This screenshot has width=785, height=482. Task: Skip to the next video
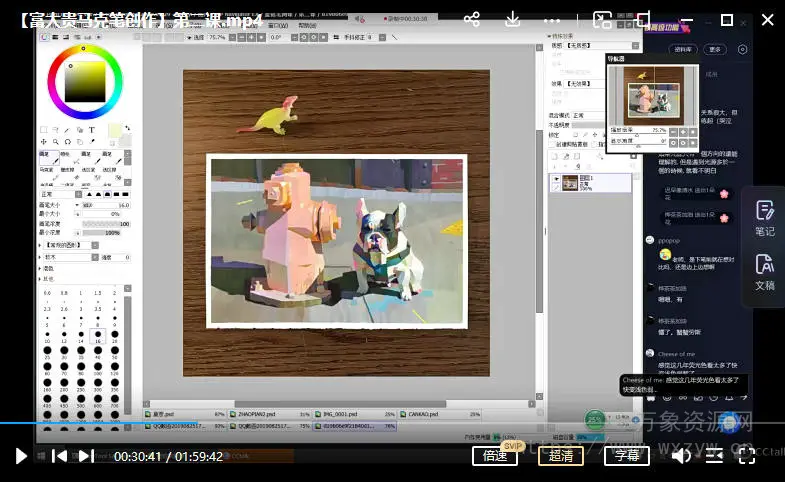[86, 456]
